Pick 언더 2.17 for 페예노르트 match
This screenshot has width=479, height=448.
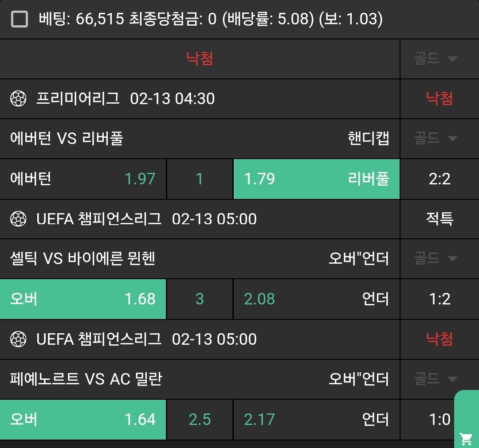coord(316,419)
